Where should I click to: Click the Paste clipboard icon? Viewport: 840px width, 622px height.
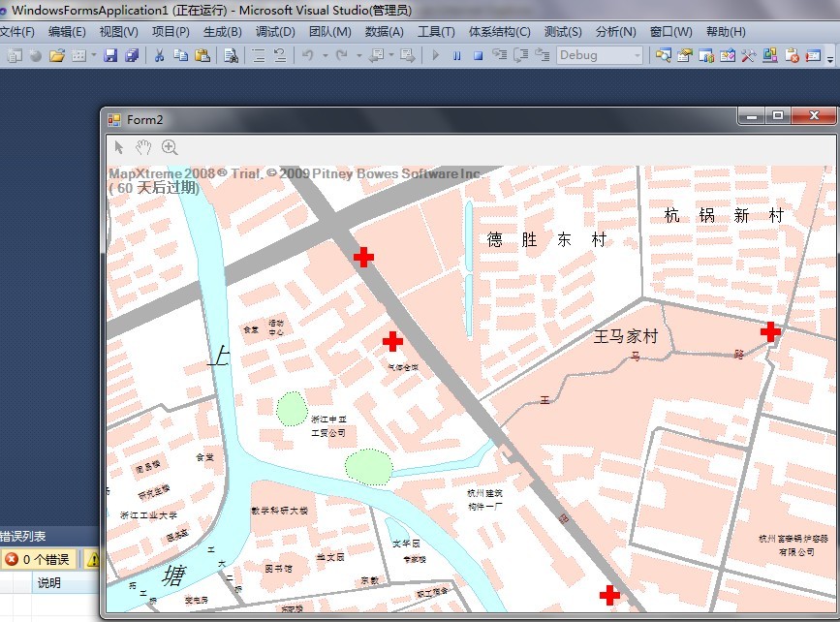[x=202, y=55]
